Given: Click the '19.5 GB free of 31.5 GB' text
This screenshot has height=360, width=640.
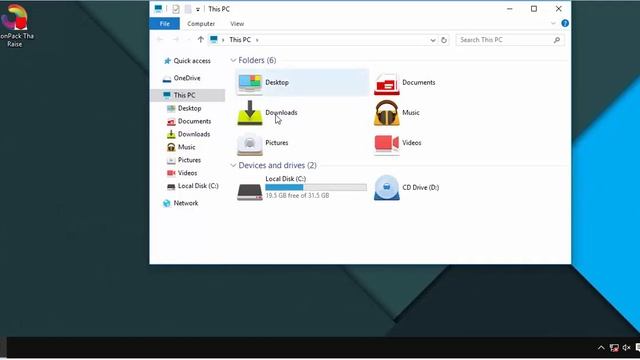Looking at the screenshot, I should pos(297,196).
